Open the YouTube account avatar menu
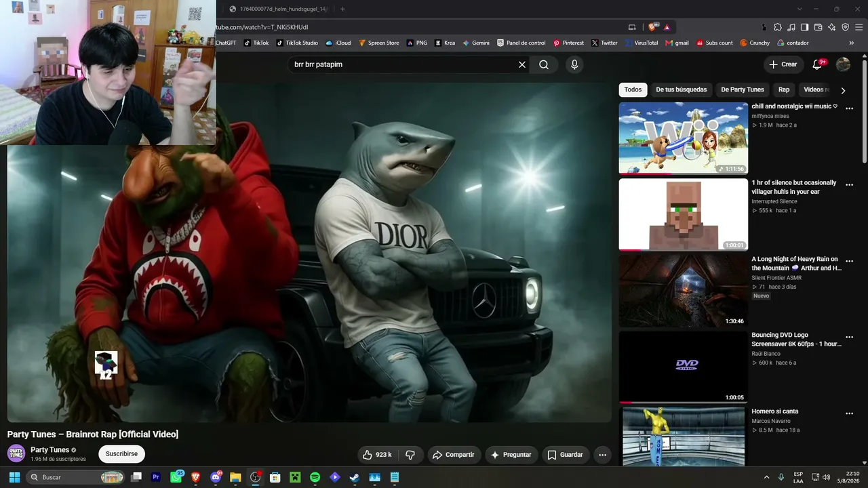This screenshot has width=868, height=488. pyautogui.click(x=843, y=64)
